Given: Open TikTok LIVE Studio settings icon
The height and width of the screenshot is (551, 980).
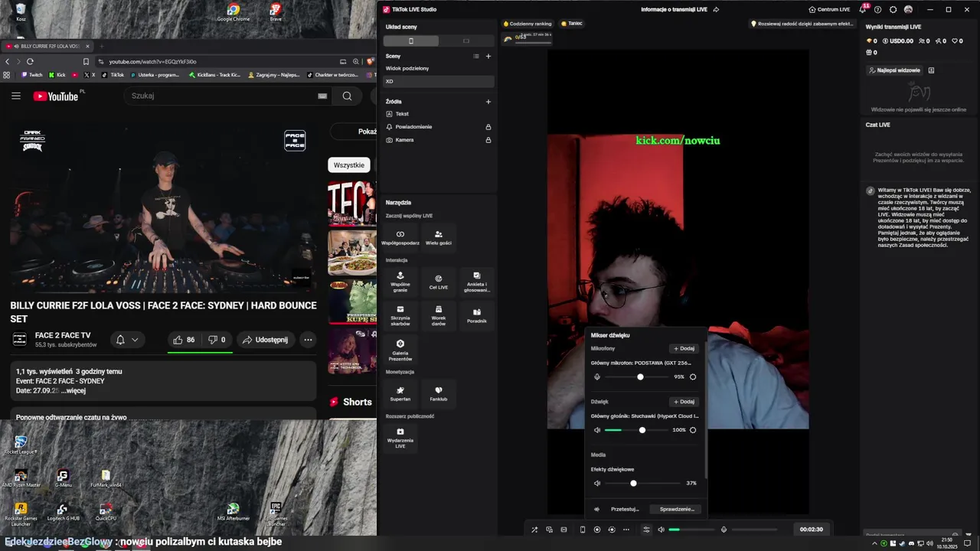Looking at the screenshot, I should tap(893, 10).
